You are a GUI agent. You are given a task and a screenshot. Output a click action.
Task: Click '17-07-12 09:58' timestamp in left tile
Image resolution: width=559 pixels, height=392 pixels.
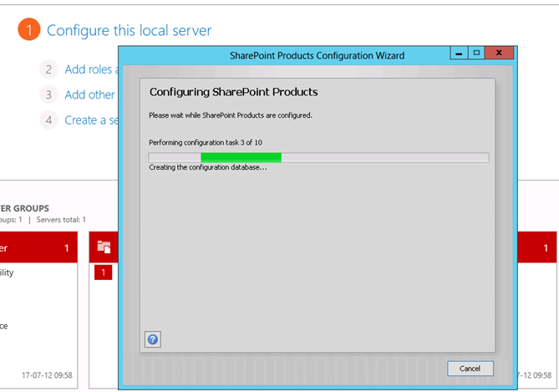tap(47, 375)
